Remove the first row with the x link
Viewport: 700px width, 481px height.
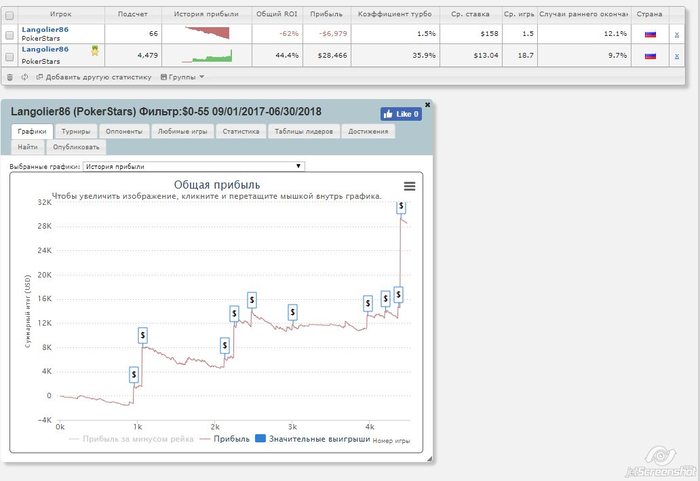click(677, 34)
